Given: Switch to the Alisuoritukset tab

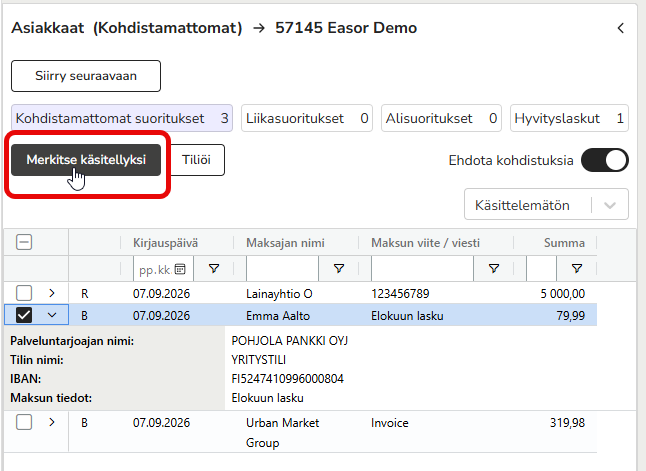Looking at the screenshot, I should point(441,119).
